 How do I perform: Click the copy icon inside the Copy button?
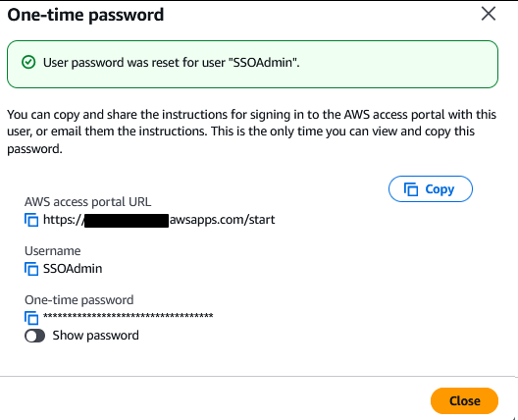tap(411, 189)
